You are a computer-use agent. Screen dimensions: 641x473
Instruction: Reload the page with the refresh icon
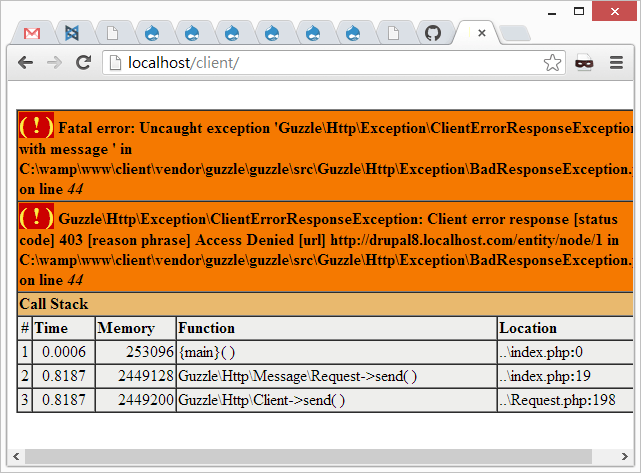coord(83,63)
